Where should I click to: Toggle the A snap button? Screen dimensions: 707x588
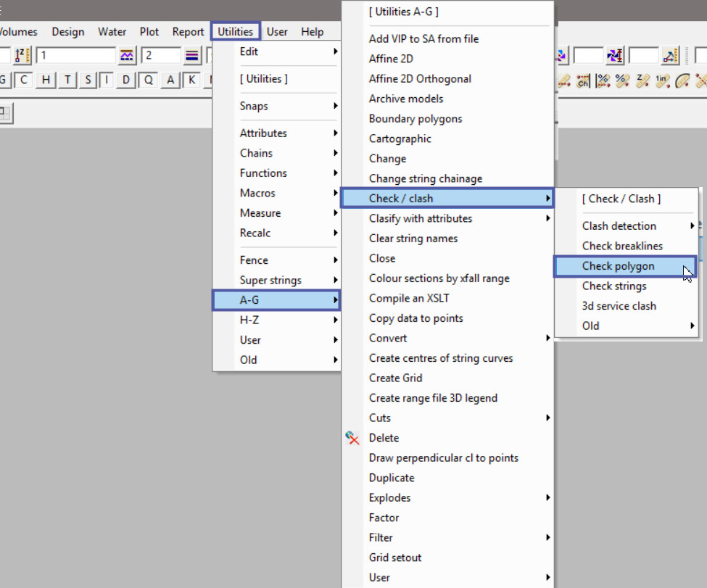pyautogui.click(x=170, y=80)
